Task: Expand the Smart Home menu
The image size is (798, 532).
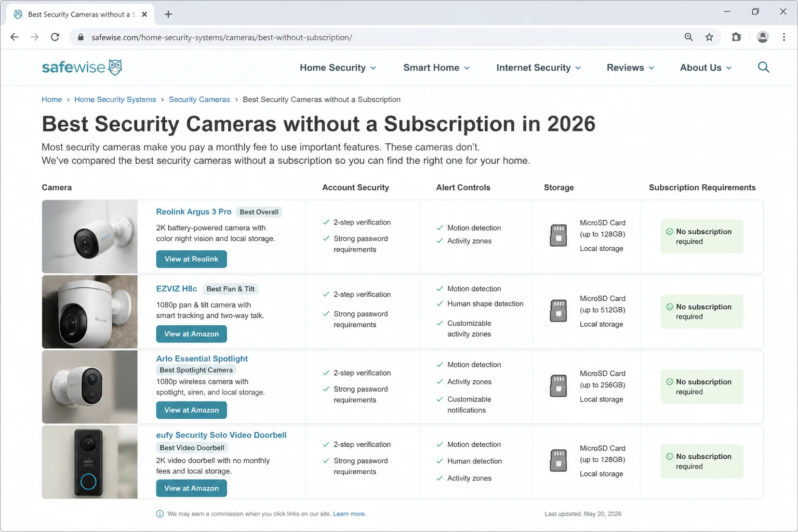Action: coord(436,68)
